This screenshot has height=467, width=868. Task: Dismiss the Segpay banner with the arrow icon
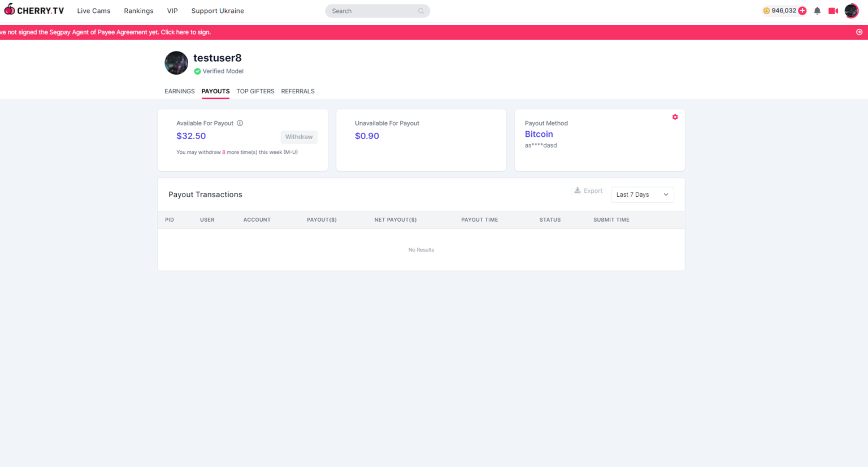[x=859, y=32]
